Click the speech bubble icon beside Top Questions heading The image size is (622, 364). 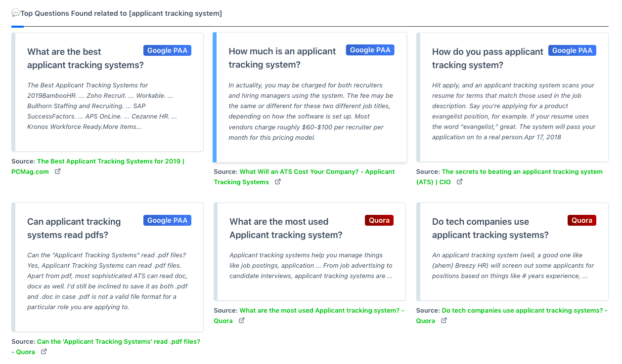16,13
